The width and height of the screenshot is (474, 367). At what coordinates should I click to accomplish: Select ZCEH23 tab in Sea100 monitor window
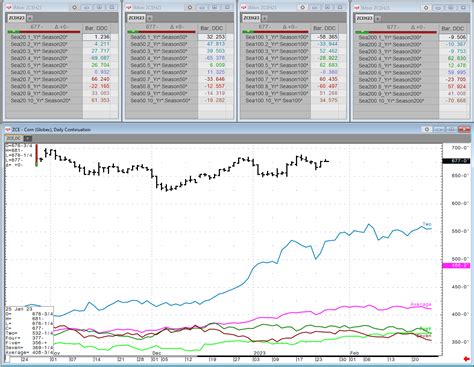click(x=251, y=18)
